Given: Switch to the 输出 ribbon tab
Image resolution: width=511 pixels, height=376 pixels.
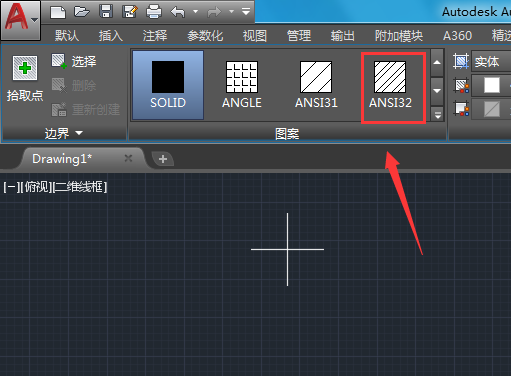Looking at the screenshot, I should (343, 35).
